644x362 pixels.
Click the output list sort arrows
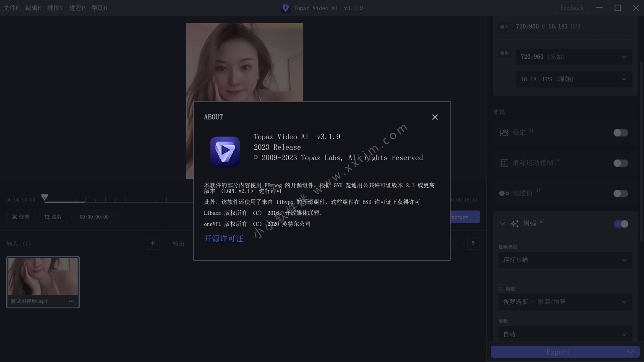(473, 243)
